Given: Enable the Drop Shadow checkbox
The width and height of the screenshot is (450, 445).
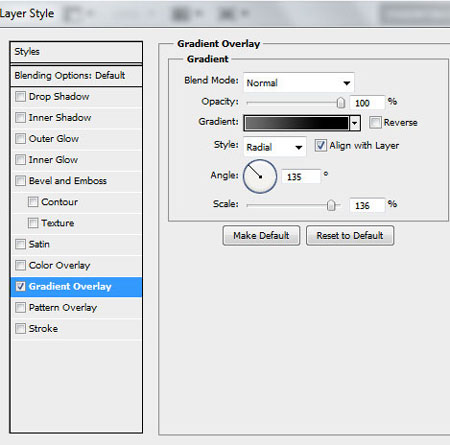Looking at the screenshot, I should pos(20,97).
